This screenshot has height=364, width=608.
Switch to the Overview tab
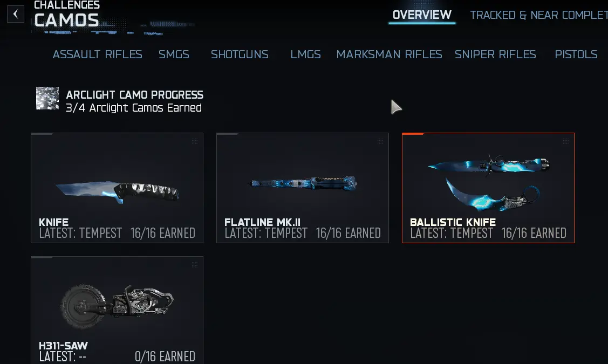(x=422, y=15)
